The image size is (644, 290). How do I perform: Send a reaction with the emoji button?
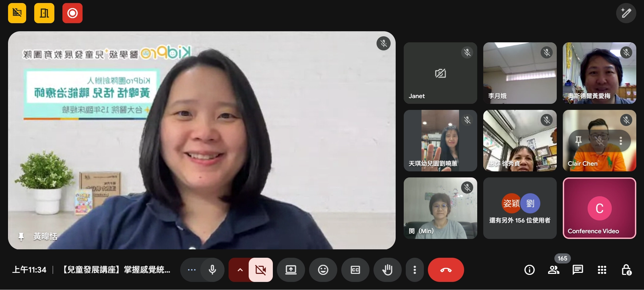coord(323,270)
